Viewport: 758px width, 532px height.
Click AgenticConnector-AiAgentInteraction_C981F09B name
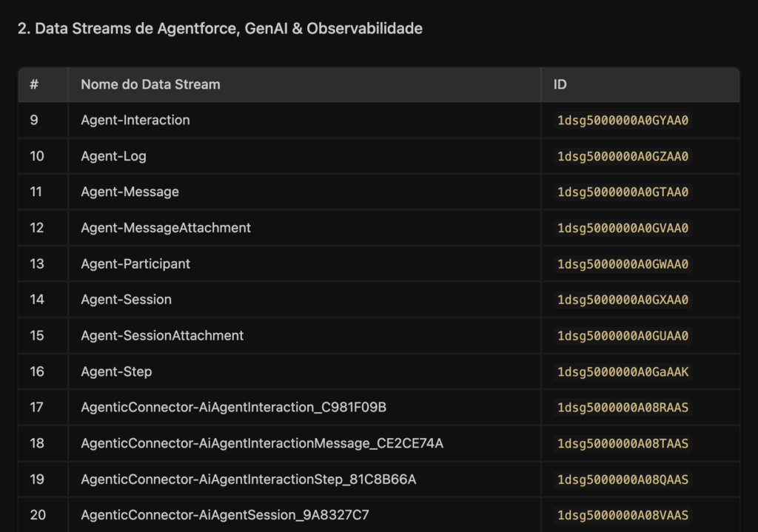coord(233,408)
